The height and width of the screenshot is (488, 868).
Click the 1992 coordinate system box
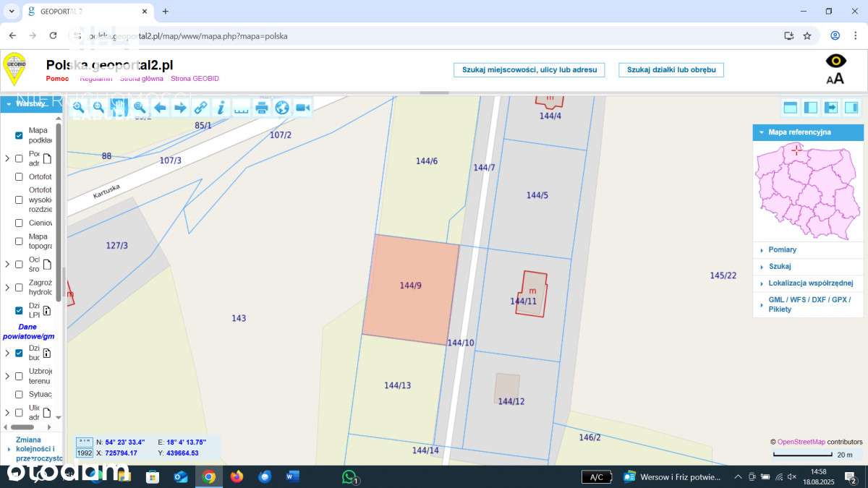85,453
